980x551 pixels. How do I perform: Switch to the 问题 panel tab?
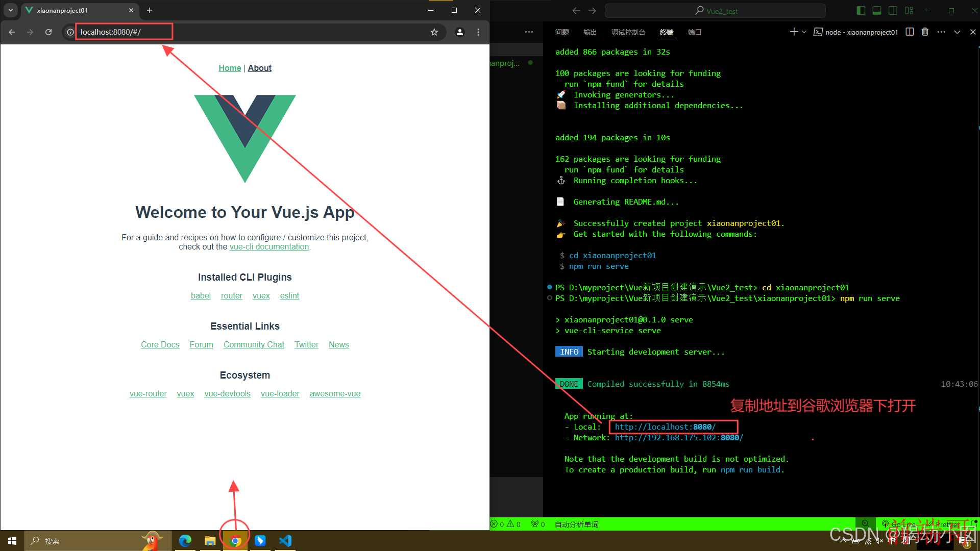(562, 32)
